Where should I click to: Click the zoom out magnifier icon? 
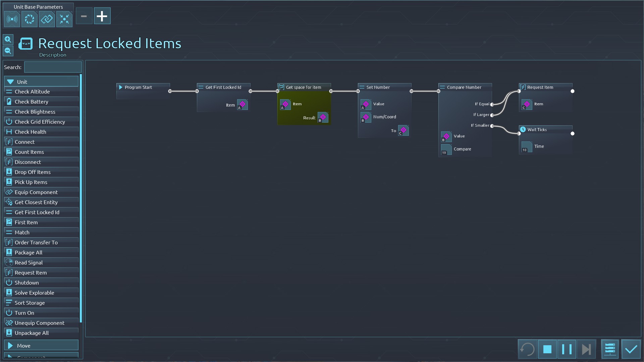point(8,51)
